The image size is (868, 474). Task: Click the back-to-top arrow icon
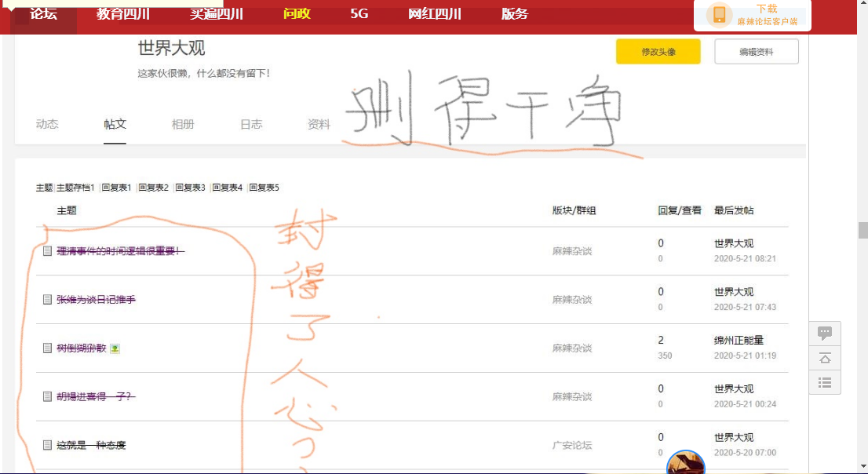point(825,358)
